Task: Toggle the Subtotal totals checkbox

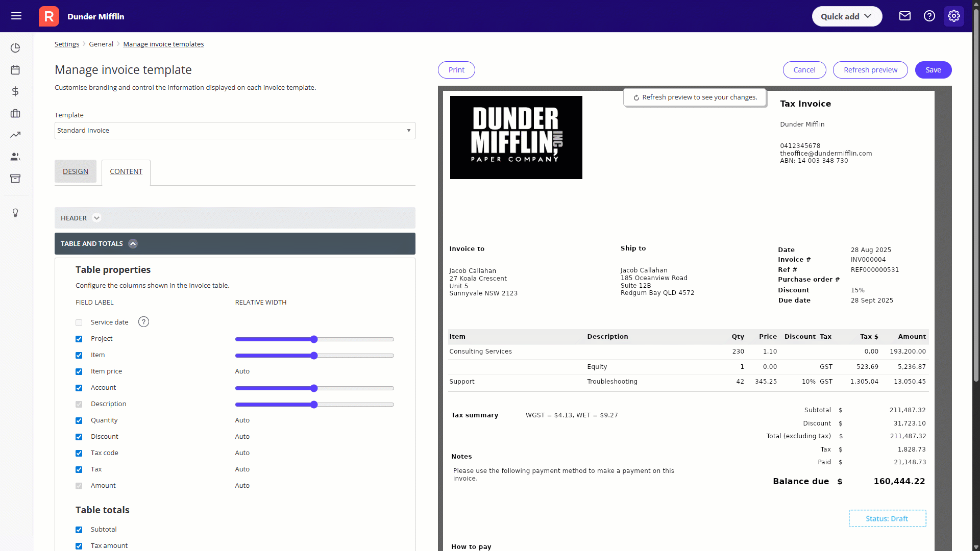Action: coord(79,530)
